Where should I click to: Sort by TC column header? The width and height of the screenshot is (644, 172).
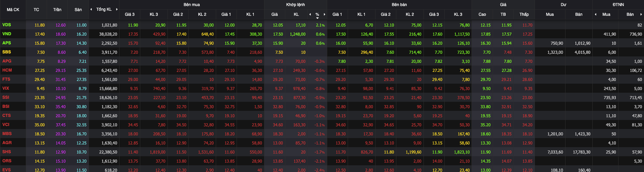(36, 10)
